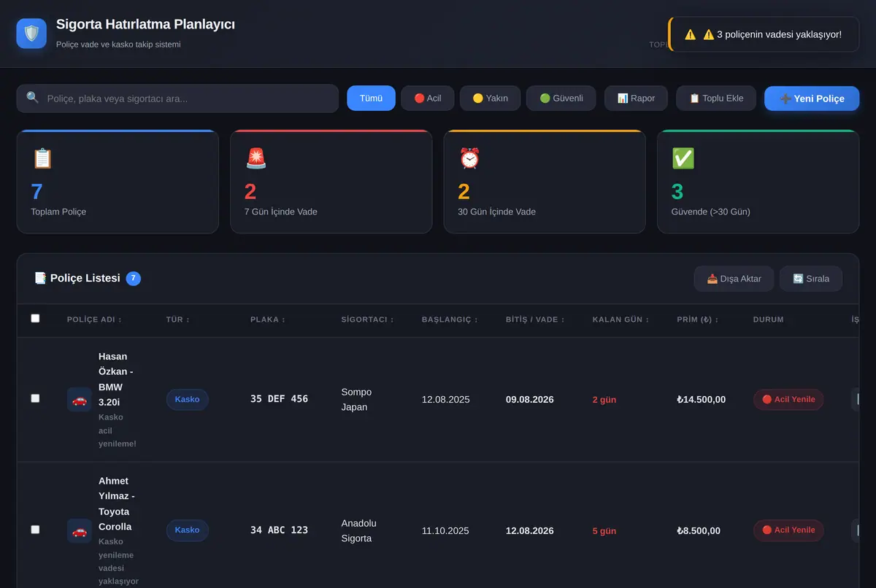Sort table by Prim (₺) column
The image size is (876, 588).
(x=697, y=320)
